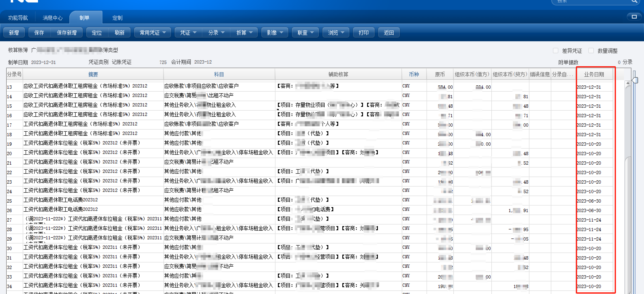Click the search magnifier icon
Screen dimensions: 644x294
[x=634, y=1]
